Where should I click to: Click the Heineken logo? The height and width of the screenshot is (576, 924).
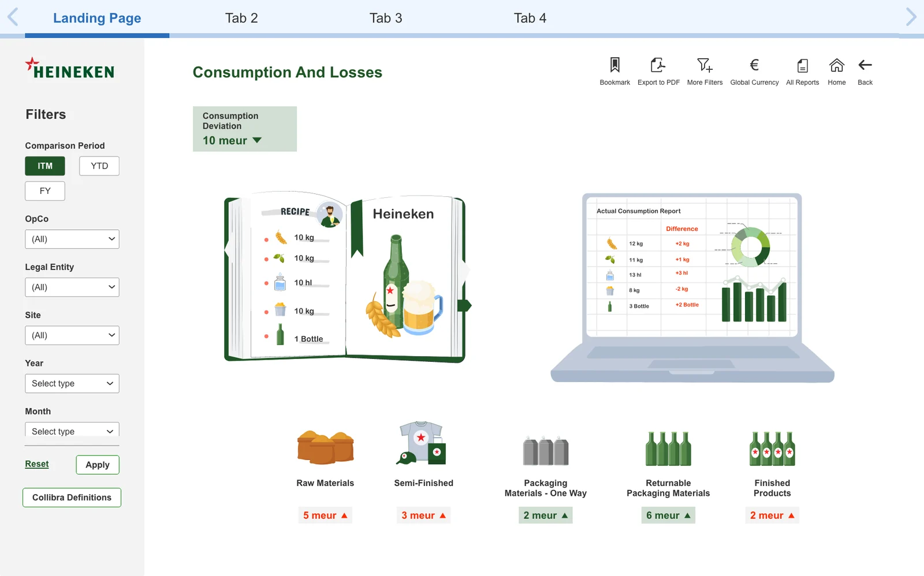(x=70, y=69)
